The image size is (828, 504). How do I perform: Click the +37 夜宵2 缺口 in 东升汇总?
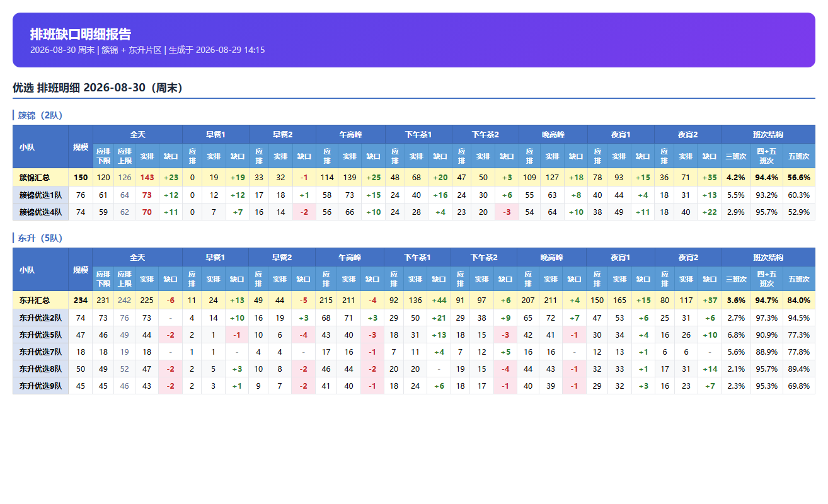[x=710, y=301]
